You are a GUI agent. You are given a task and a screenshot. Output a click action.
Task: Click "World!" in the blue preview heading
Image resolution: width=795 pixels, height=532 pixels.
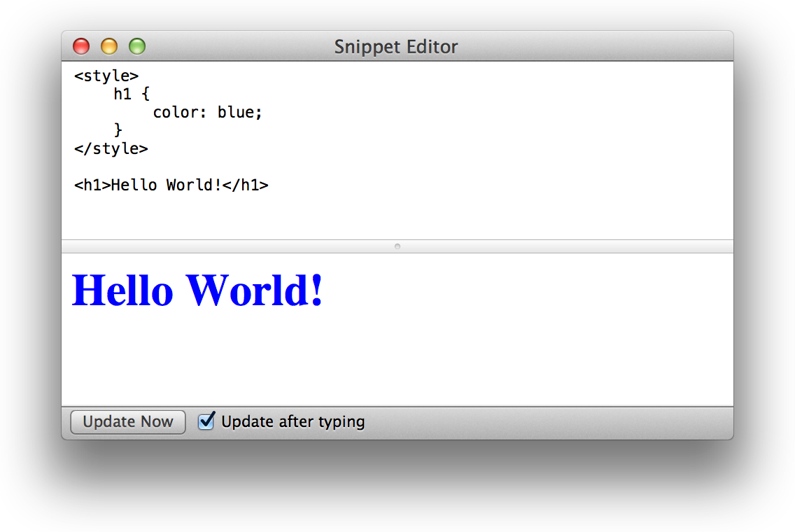point(255,290)
